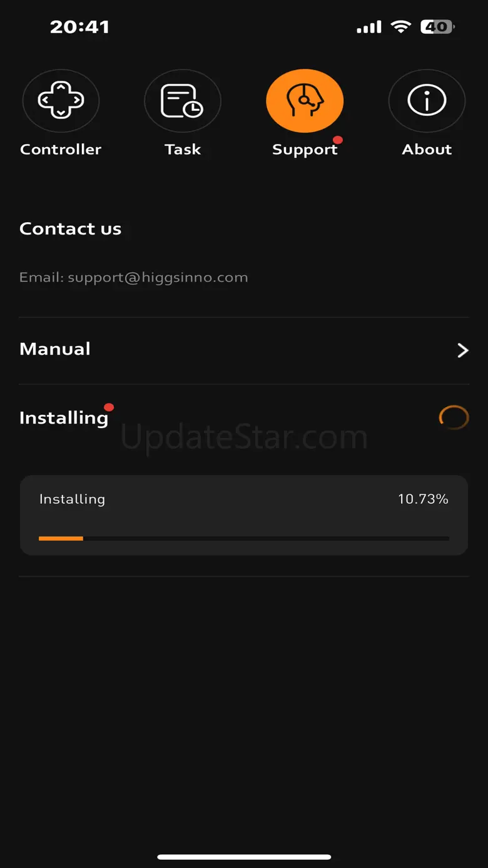This screenshot has height=868, width=488.
Task: Tap the Installing progress card
Action: click(244, 515)
